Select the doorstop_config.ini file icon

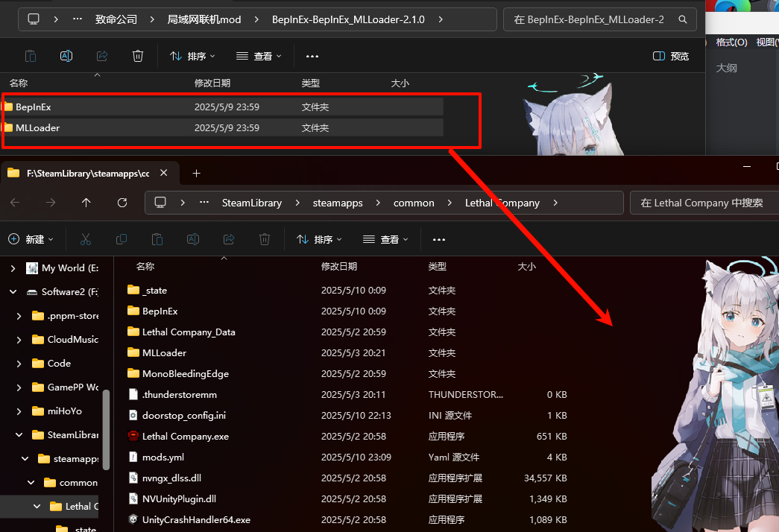point(133,416)
